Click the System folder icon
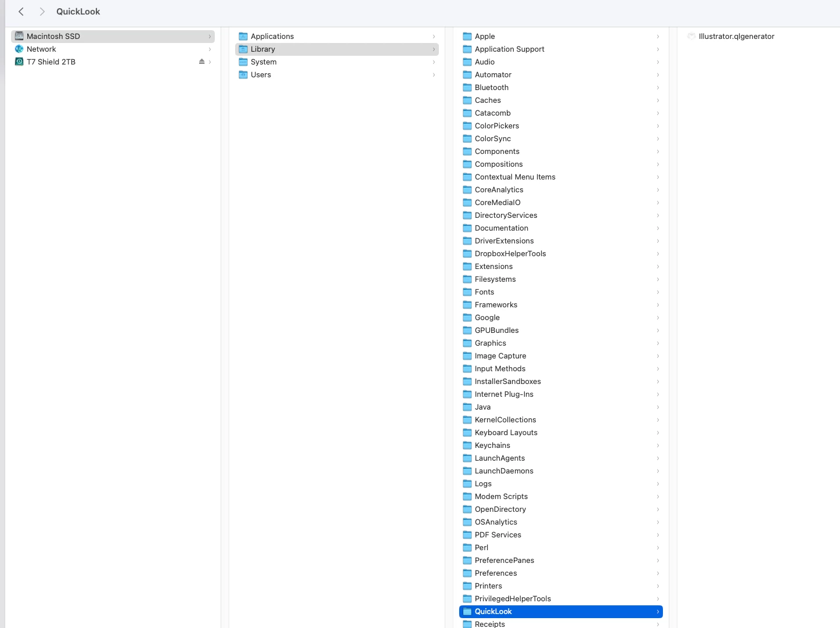Image resolution: width=840 pixels, height=628 pixels. click(243, 62)
